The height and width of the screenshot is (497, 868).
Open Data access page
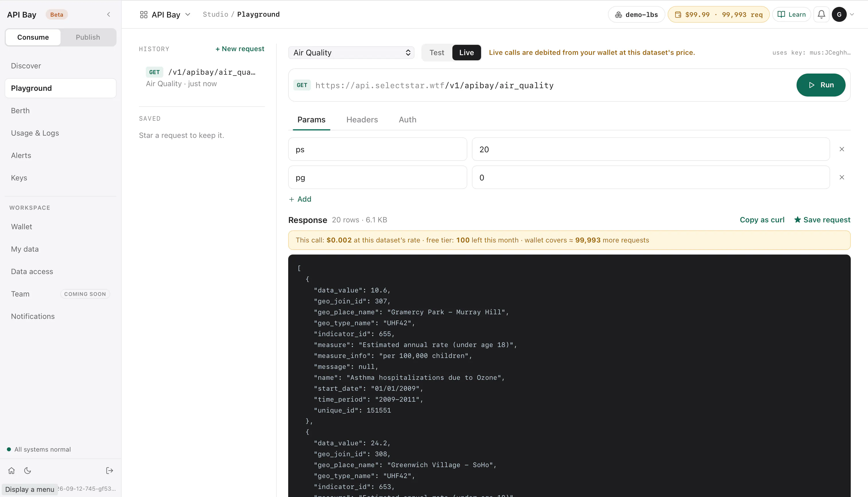tap(61, 272)
